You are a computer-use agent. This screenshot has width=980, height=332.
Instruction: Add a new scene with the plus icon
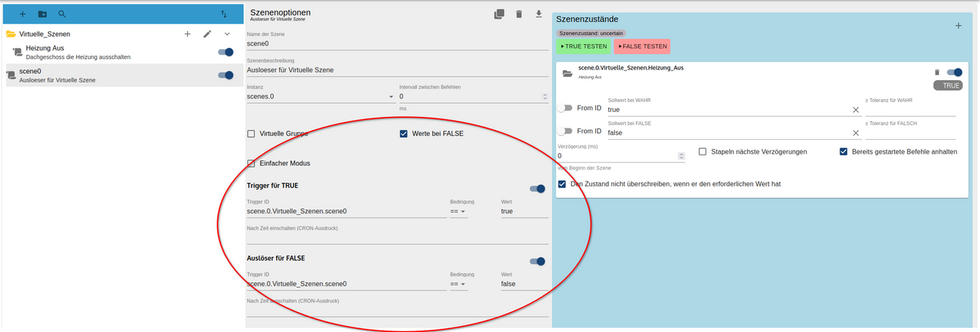pyautogui.click(x=22, y=14)
